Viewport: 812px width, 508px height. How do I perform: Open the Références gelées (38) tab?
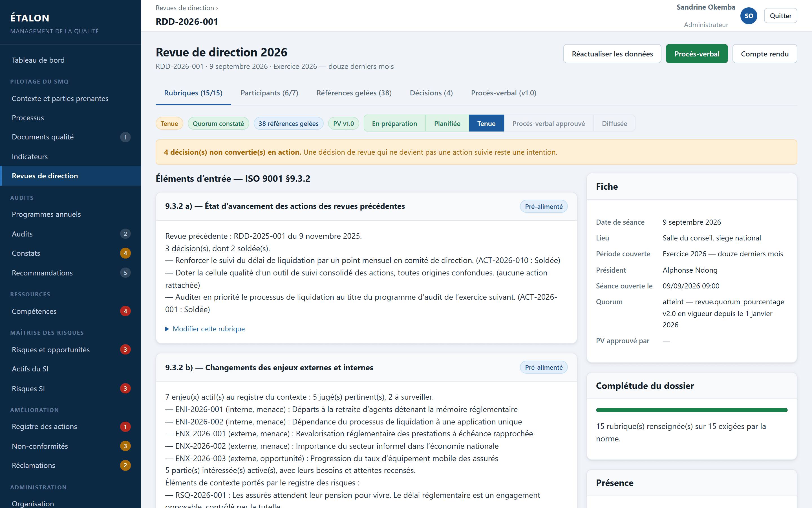(x=354, y=93)
